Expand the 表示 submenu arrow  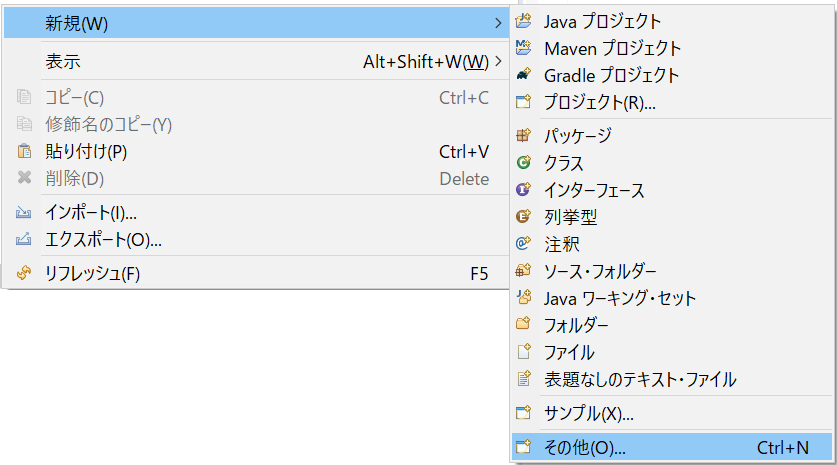tap(498, 61)
